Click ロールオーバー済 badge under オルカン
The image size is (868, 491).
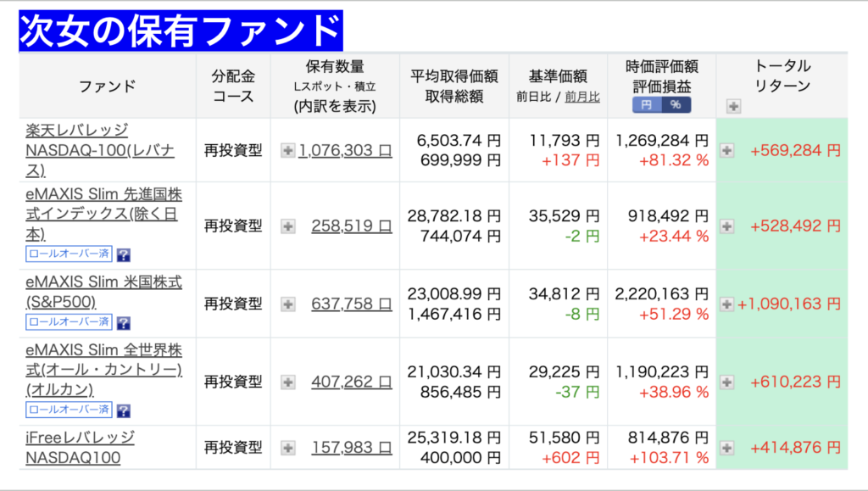[70, 410]
